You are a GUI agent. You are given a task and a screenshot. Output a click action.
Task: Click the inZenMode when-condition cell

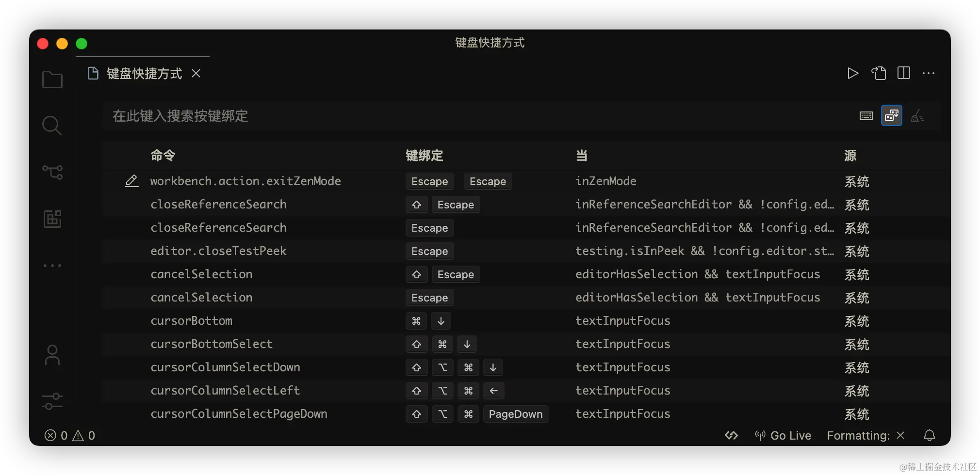[x=606, y=181]
